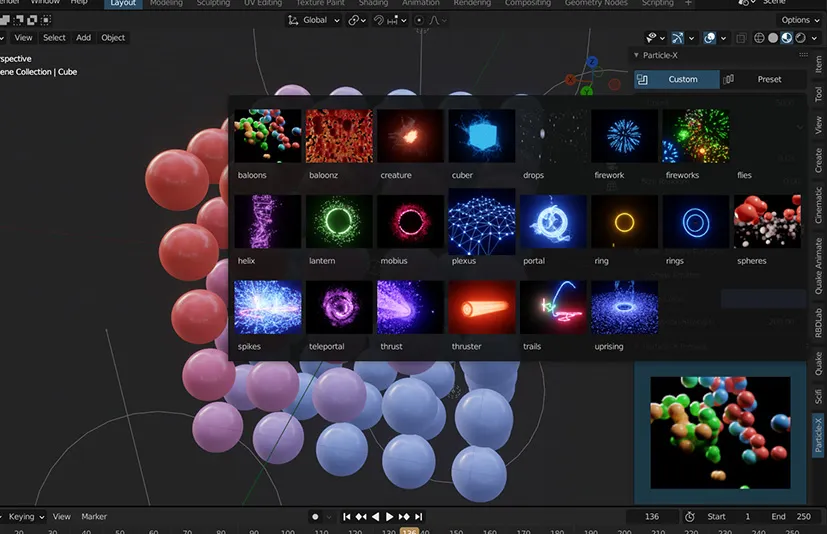
Task: Choose the teleportal preset thumbnail
Action: 339,307
